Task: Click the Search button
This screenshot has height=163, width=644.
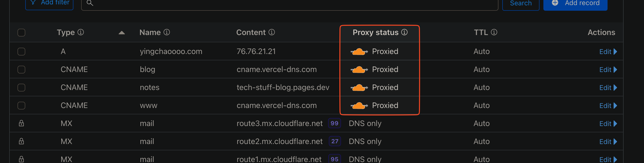Action: pyautogui.click(x=521, y=3)
